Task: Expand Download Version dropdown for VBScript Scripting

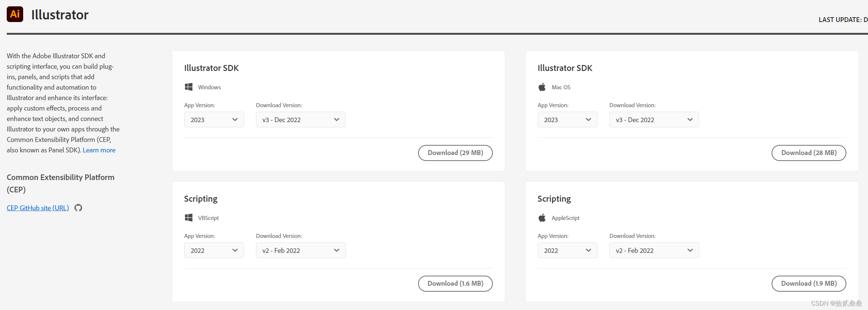Action: coord(301,250)
